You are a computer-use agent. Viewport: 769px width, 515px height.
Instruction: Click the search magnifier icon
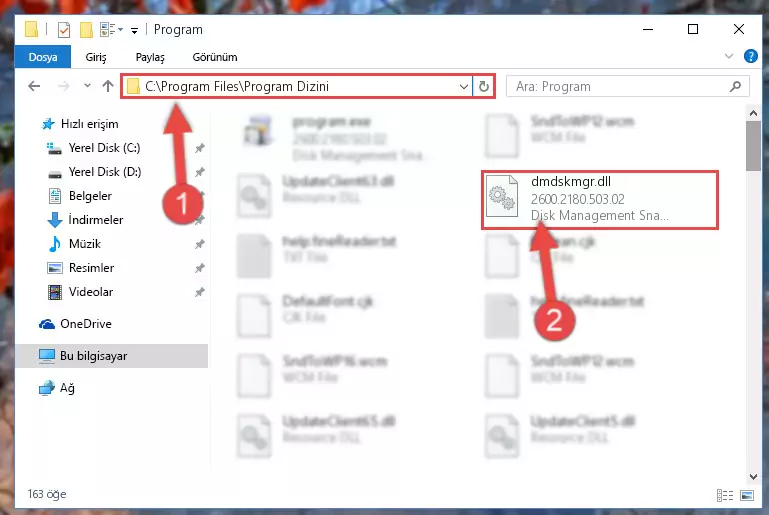click(735, 86)
